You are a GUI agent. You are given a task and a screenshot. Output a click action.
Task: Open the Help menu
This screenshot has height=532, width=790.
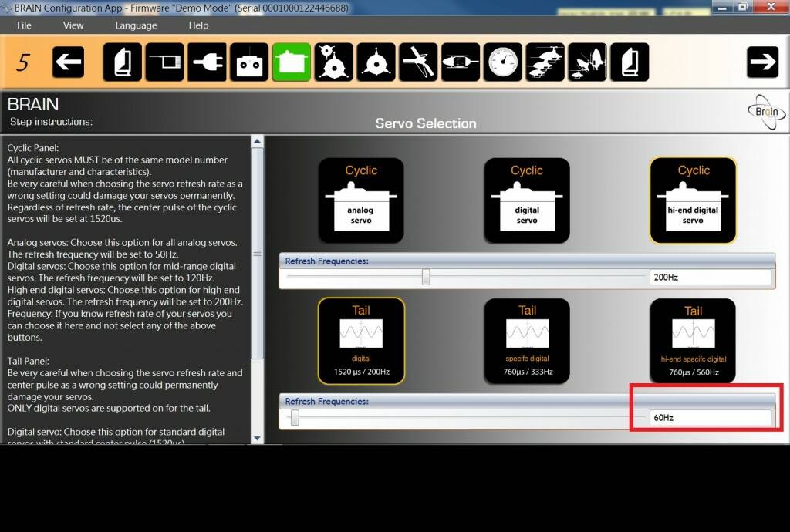click(198, 25)
